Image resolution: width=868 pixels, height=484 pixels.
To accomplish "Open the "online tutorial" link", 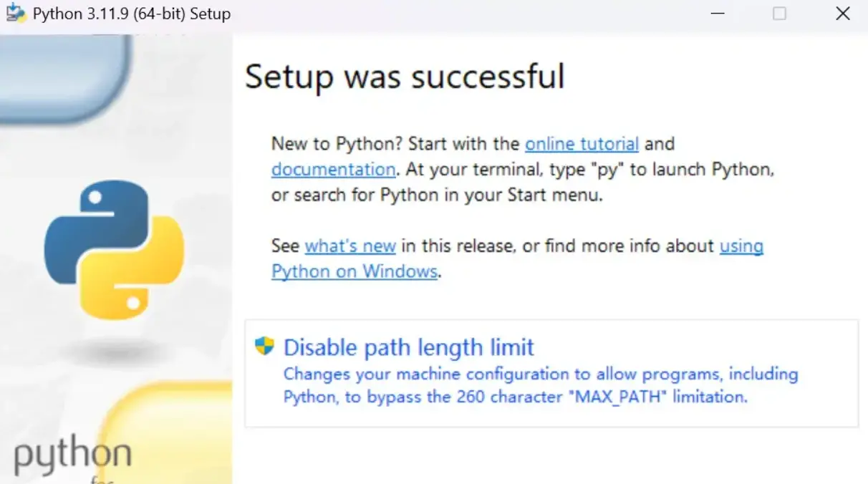I will pyautogui.click(x=582, y=144).
